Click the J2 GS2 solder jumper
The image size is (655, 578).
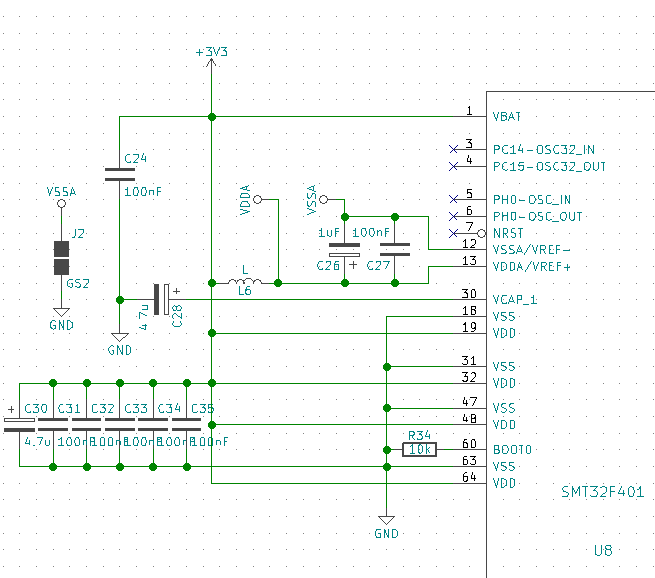pyautogui.click(x=61, y=258)
